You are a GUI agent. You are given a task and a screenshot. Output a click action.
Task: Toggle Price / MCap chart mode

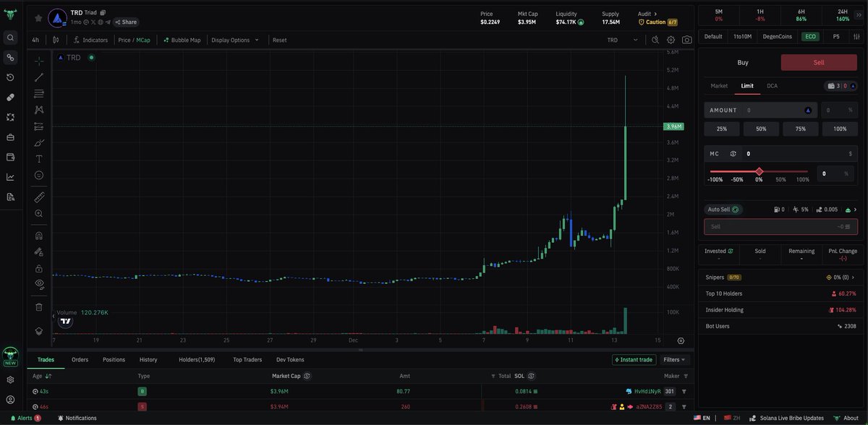point(134,40)
